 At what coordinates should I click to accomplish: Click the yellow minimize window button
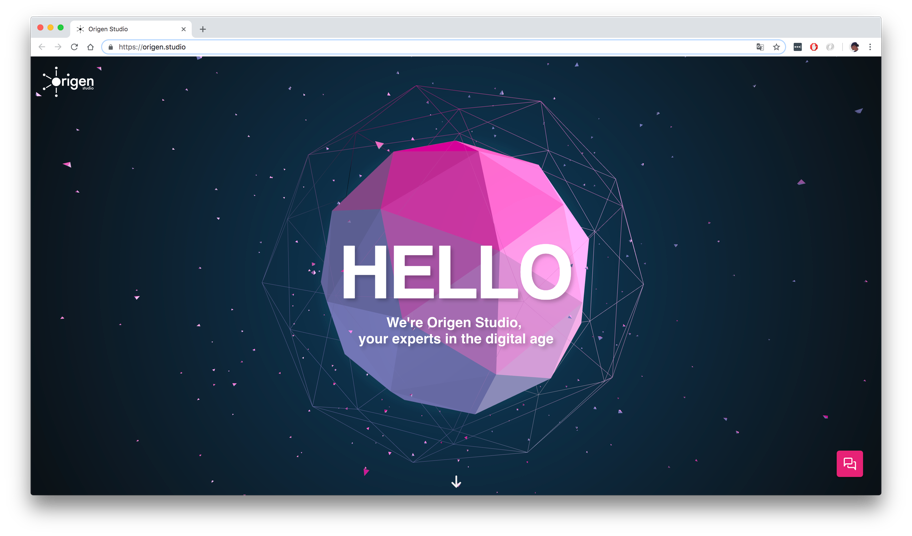pos(51,27)
